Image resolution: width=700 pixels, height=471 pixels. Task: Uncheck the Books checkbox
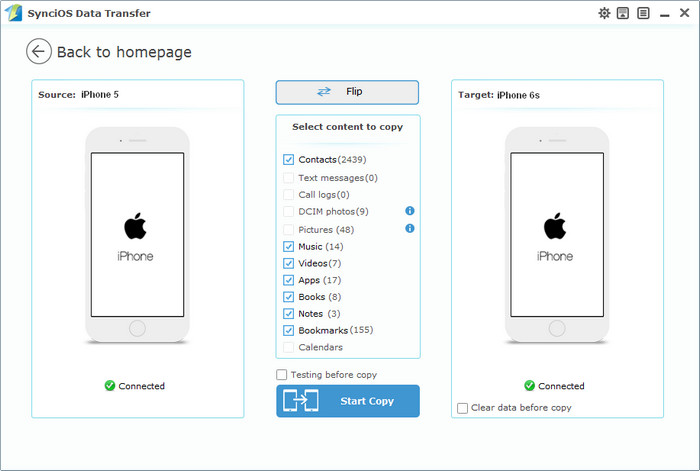pyautogui.click(x=288, y=297)
